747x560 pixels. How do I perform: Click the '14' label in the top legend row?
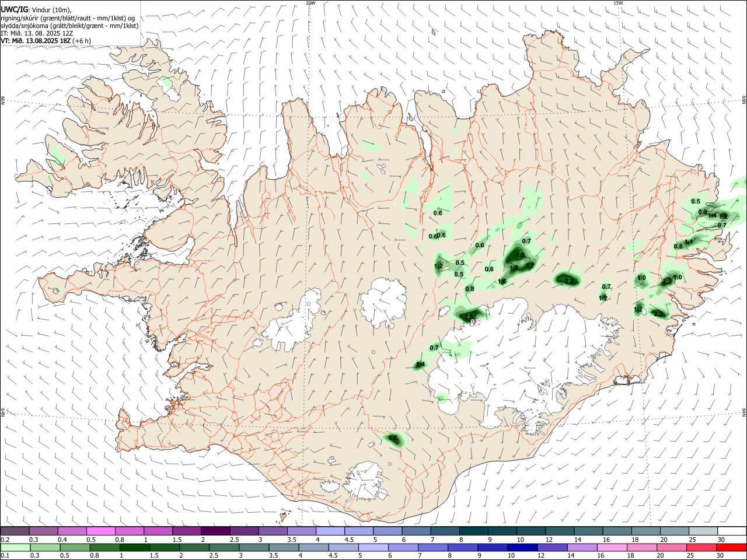click(578, 540)
